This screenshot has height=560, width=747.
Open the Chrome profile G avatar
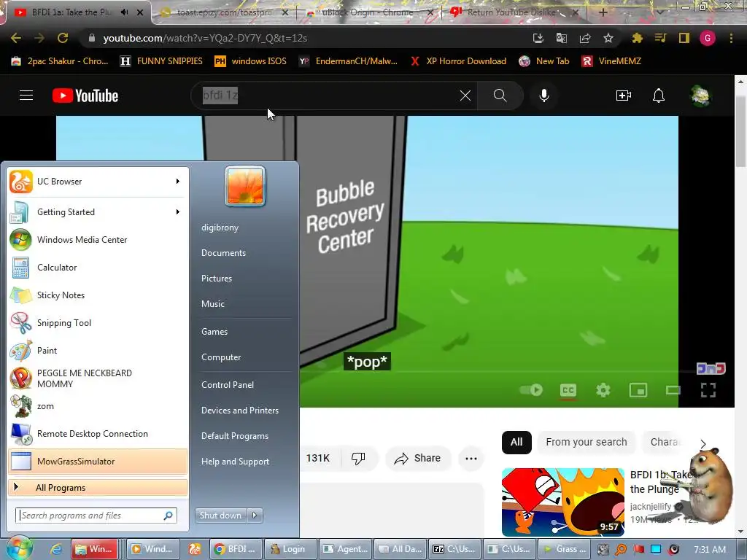pyautogui.click(x=708, y=38)
